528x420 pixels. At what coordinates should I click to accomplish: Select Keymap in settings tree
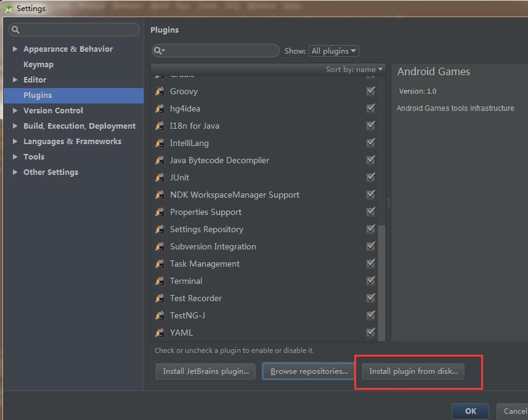[38, 64]
